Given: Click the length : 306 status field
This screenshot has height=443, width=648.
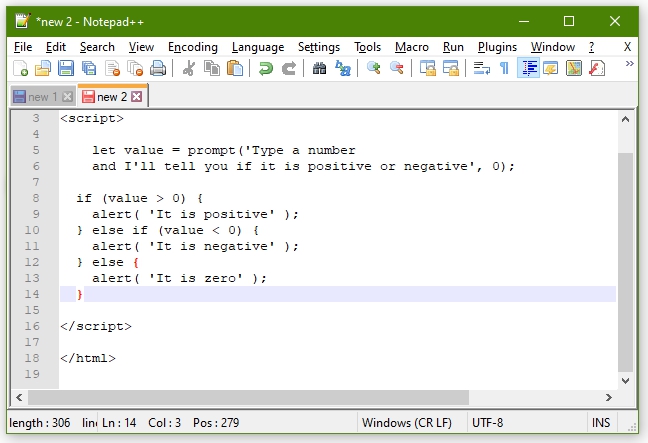Looking at the screenshot, I should pyautogui.click(x=40, y=423).
